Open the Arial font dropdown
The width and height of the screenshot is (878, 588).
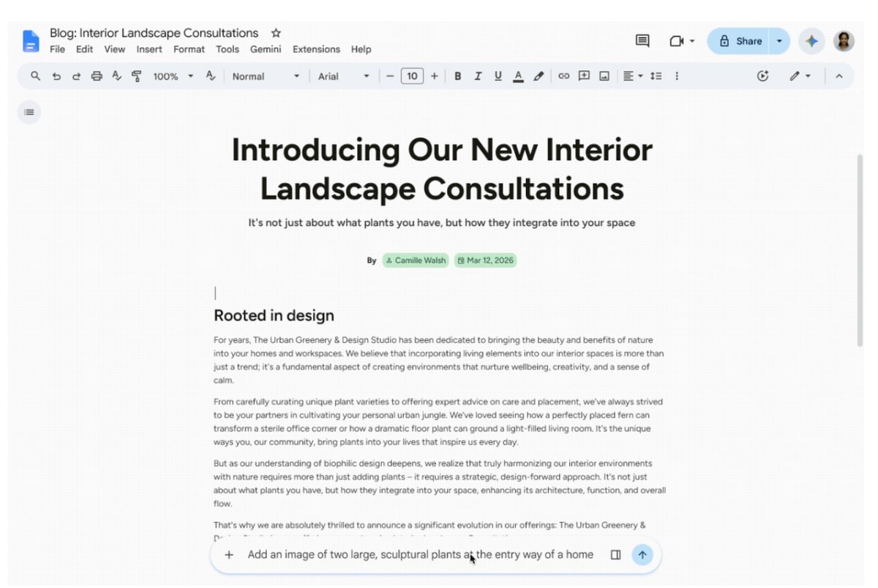[344, 76]
